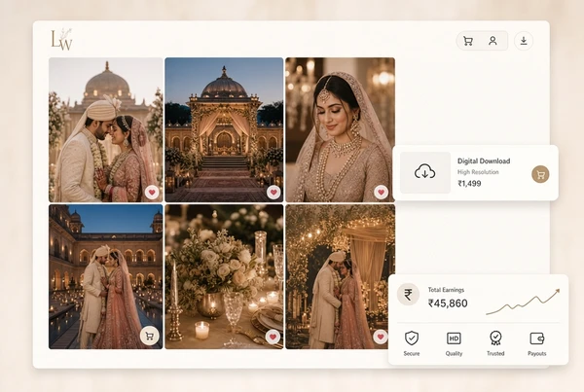584x392 pixels.
Task: Click the rupee symbol icon
Action: pyautogui.click(x=408, y=295)
